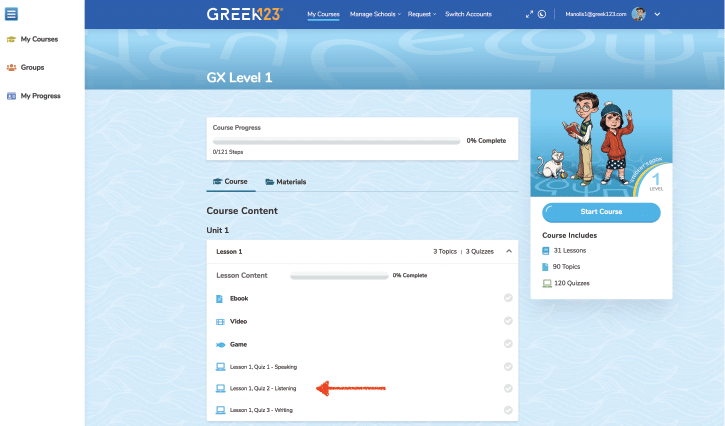Click Switch Accounts in top navigation

pyautogui.click(x=468, y=14)
